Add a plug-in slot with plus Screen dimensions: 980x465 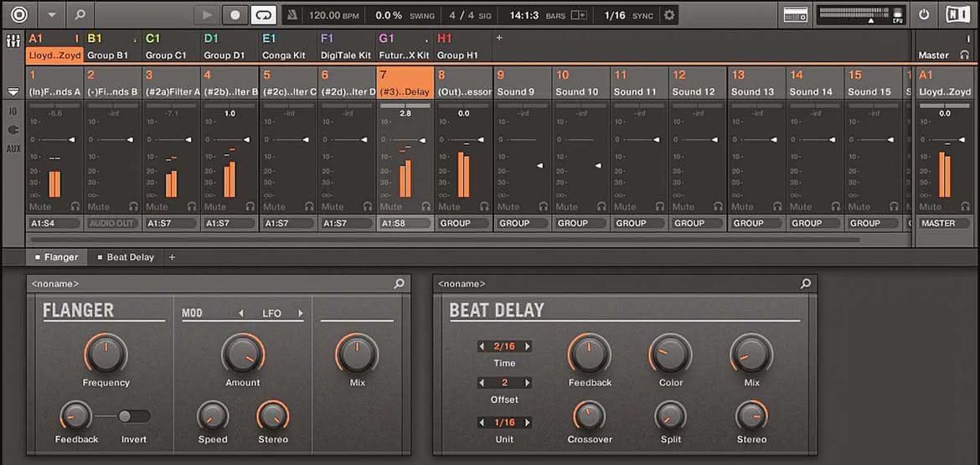(x=172, y=257)
